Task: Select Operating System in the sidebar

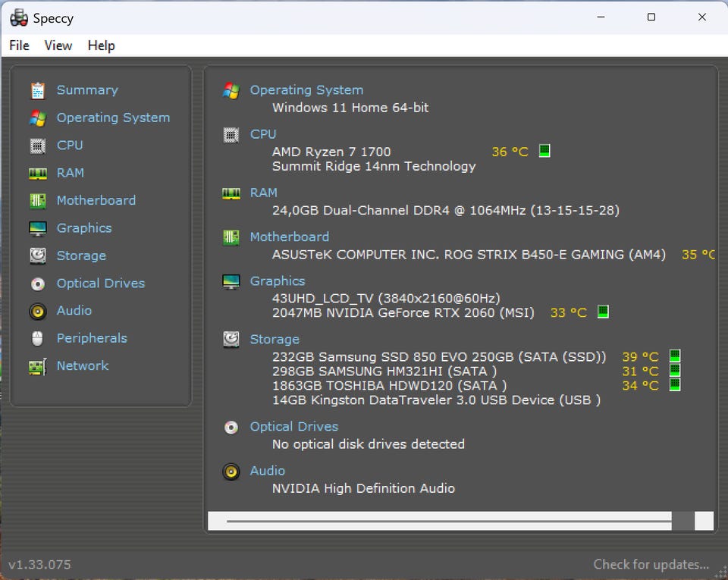Action: coord(113,118)
